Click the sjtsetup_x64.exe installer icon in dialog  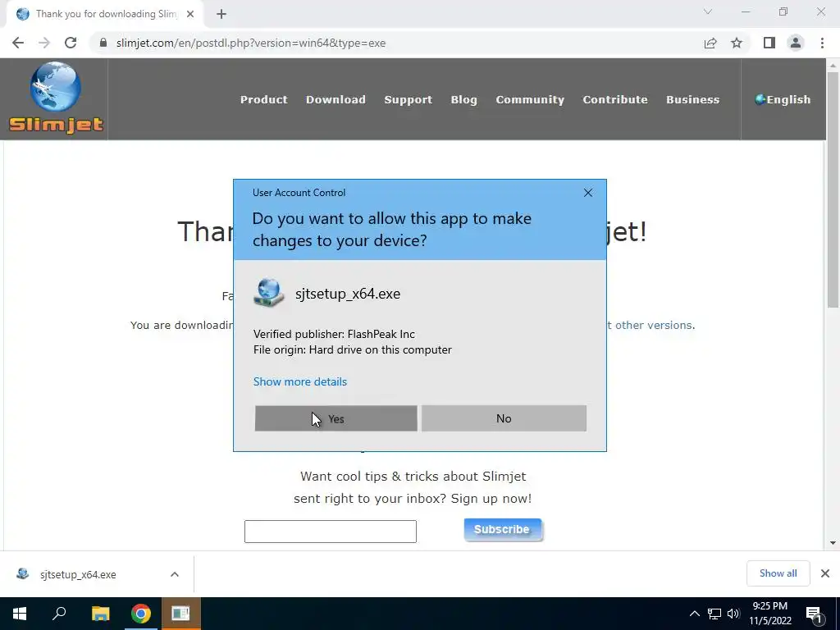coord(269,293)
